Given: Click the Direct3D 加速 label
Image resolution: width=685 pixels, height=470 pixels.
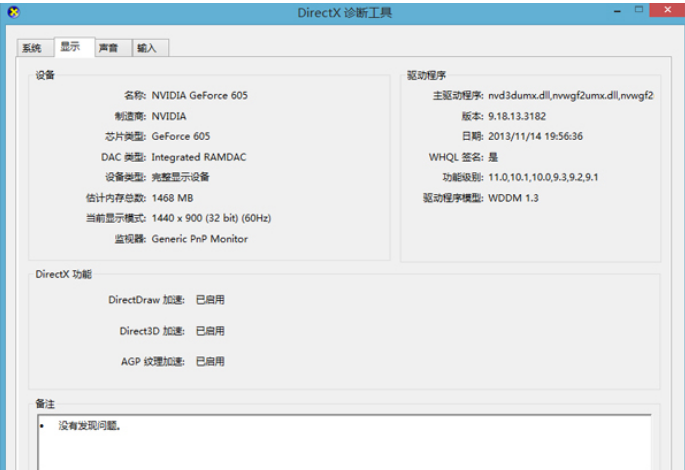Looking at the screenshot, I should [152, 331].
